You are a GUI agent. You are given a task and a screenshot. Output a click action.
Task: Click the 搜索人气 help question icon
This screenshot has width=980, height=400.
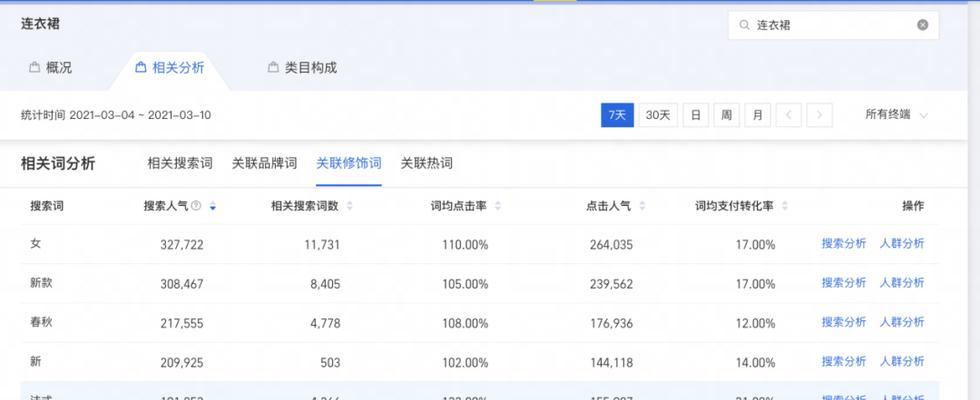pyautogui.click(x=196, y=206)
